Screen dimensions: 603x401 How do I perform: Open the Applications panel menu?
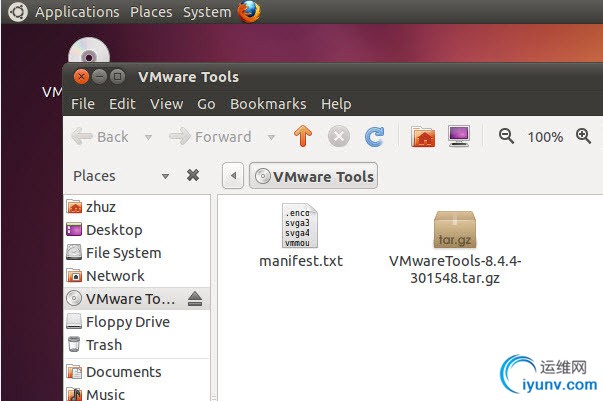click(x=77, y=12)
